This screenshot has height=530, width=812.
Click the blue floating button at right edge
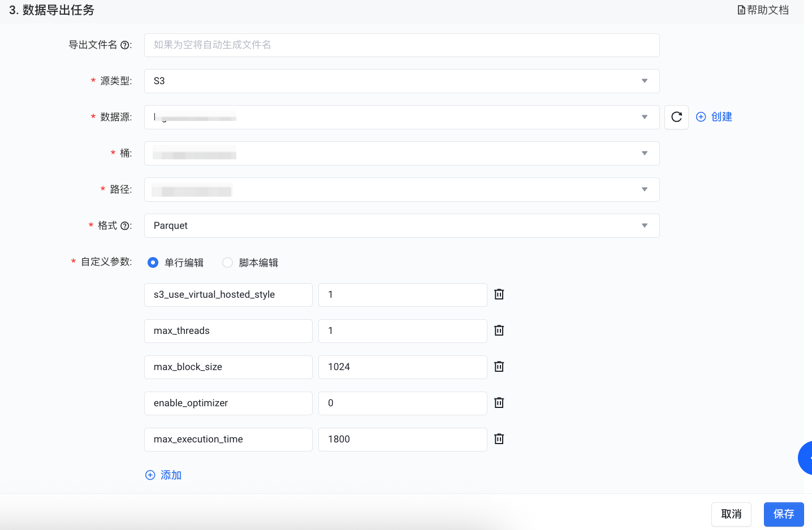click(x=805, y=458)
